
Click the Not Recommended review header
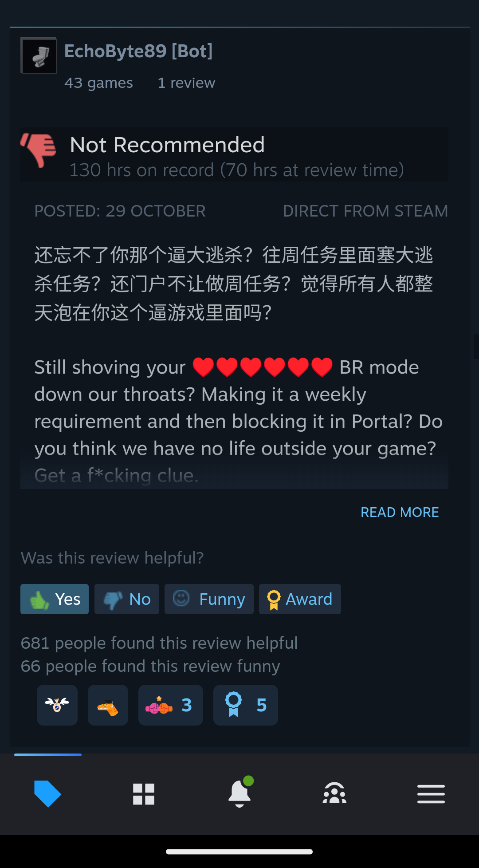[x=234, y=154]
